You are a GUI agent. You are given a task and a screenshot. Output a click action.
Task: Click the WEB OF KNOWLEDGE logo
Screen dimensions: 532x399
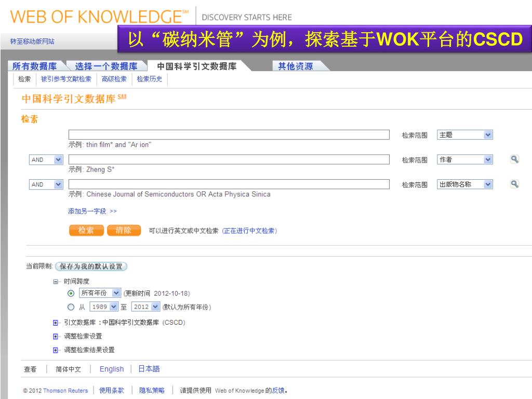(x=100, y=17)
